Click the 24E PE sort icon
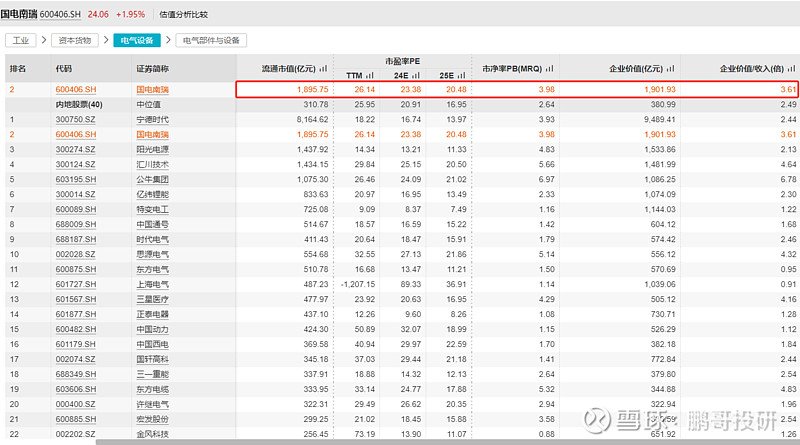 [x=416, y=76]
